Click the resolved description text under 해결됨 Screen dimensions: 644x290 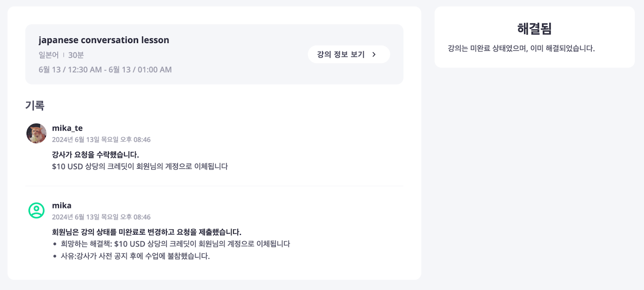point(521,48)
